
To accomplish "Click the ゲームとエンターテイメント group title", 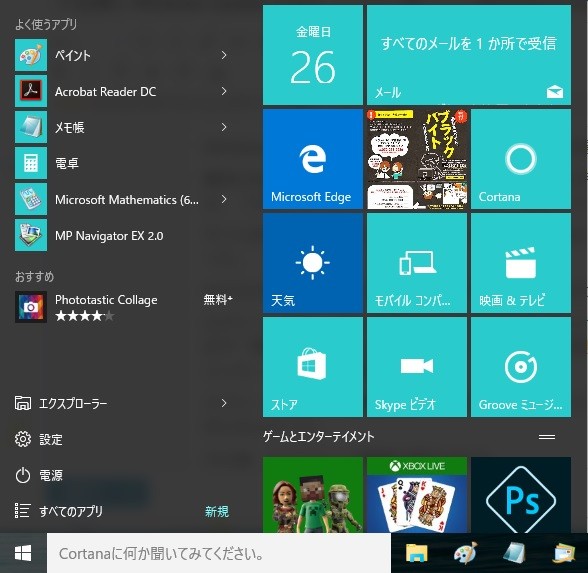I will point(318,437).
